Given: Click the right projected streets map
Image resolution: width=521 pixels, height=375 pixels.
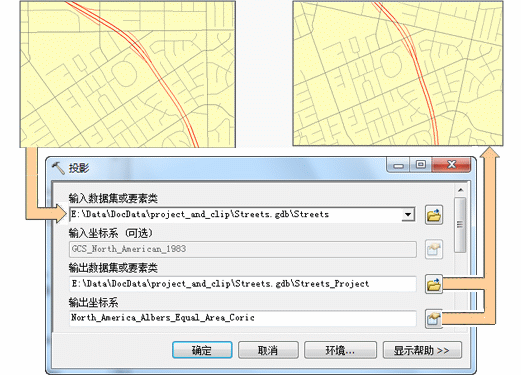Looking at the screenshot, I should 398,73.
